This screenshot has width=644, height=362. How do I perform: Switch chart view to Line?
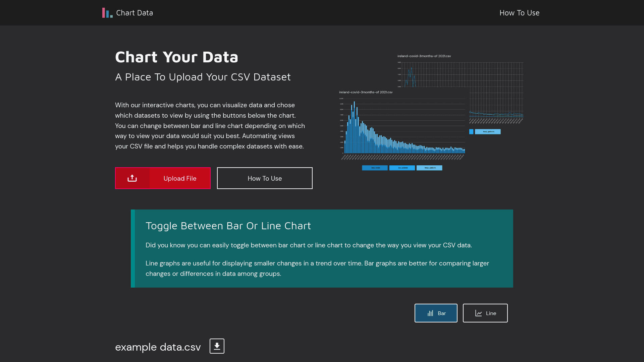(485, 313)
